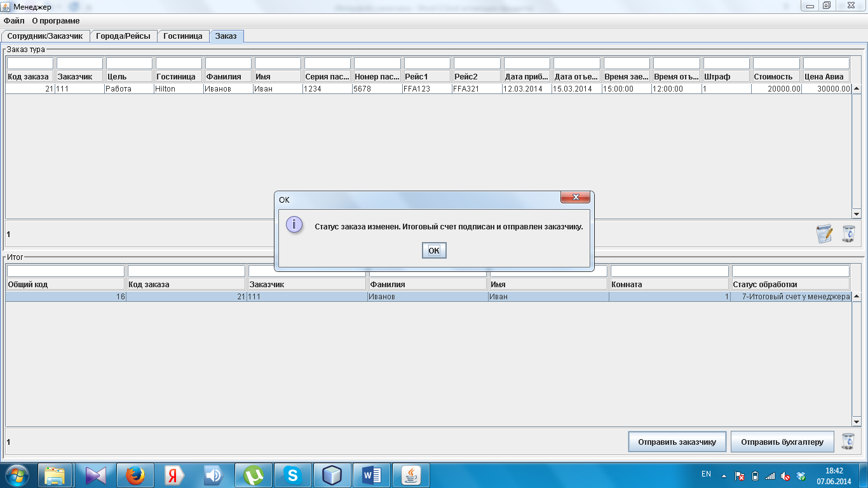The height and width of the screenshot is (488, 868).
Task: Select the Общий код cell 16
Action: click(66, 297)
